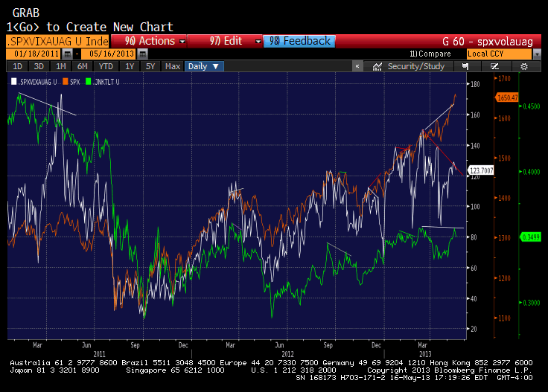Expand the Actions dropdown menu
The height and width of the screenshot is (392, 548).
tap(182, 42)
